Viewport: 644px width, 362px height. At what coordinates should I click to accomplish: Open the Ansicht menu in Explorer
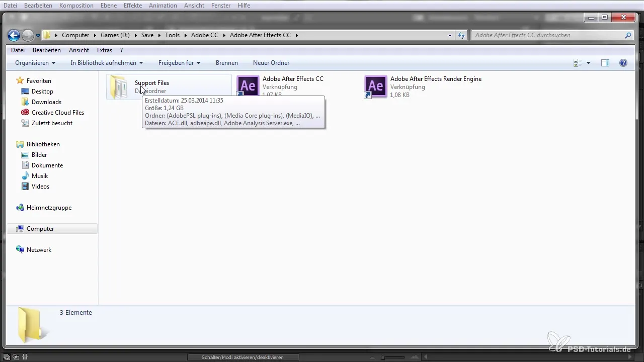tap(79, 50)
